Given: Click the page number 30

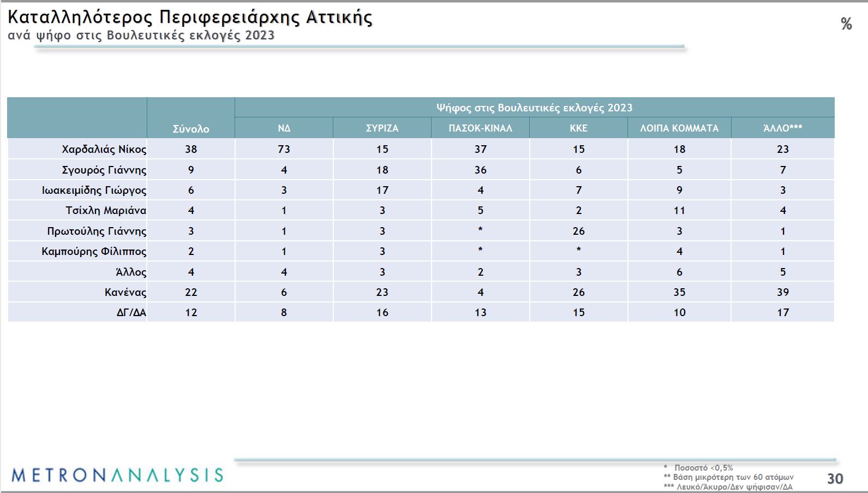Looking at the screenshot, I should click(x=835, y=479).
